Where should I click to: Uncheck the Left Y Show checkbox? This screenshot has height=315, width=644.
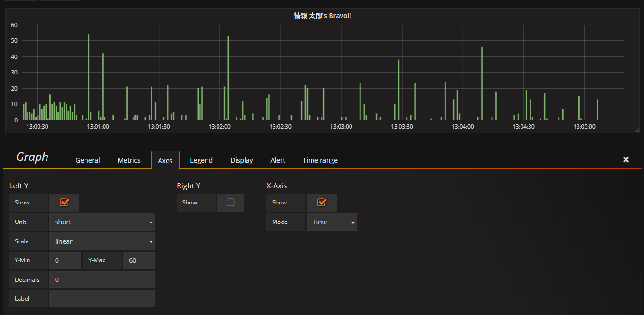pyautogui.click(x=65, y=203)
